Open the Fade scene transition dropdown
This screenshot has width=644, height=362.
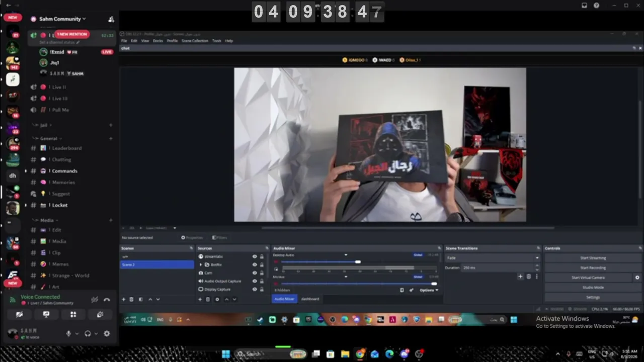[x=493, y=258]
